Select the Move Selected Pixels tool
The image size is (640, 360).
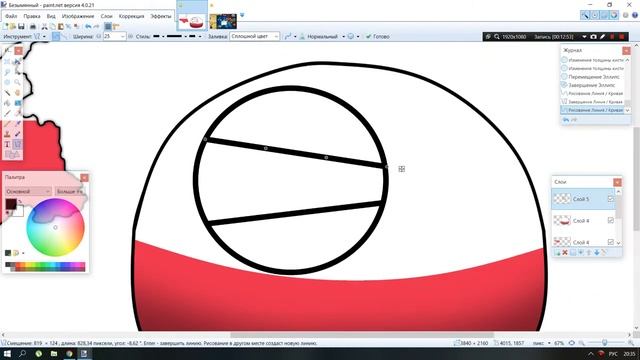click(18, 62)
